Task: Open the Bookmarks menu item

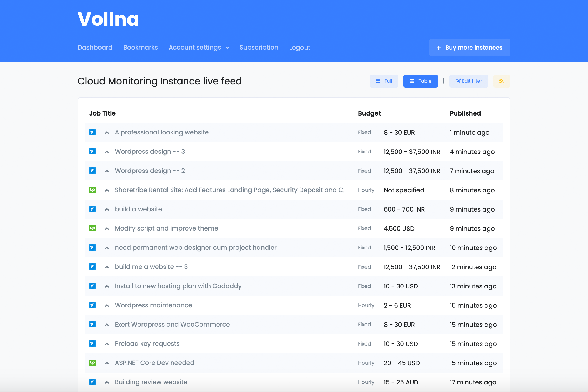Action: [140, 48]
